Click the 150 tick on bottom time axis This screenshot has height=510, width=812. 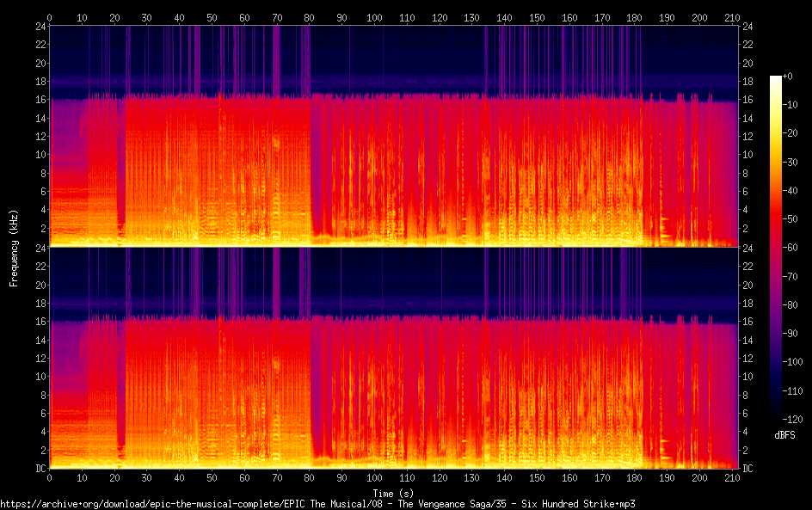[537, 477]
